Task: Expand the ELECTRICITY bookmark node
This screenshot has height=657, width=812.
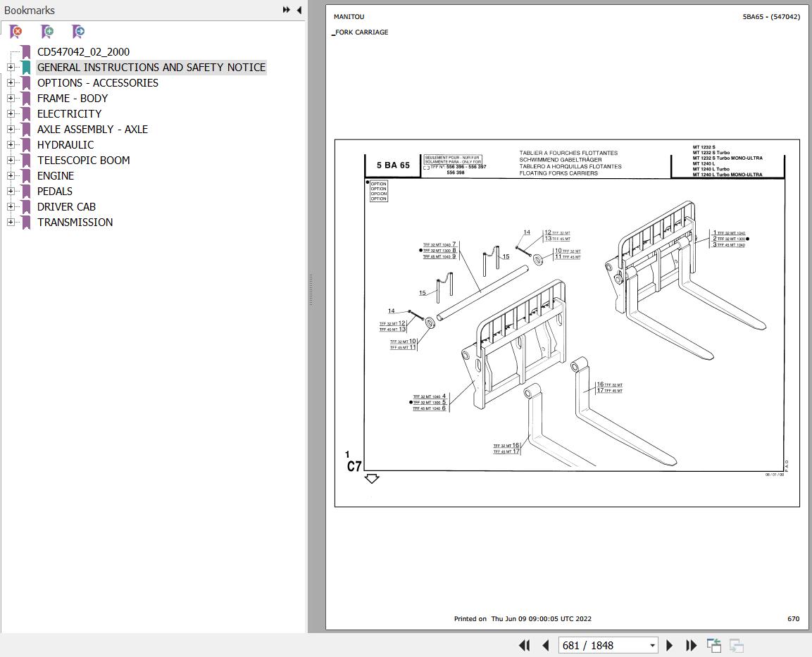Action: click(x=11, y=114)
